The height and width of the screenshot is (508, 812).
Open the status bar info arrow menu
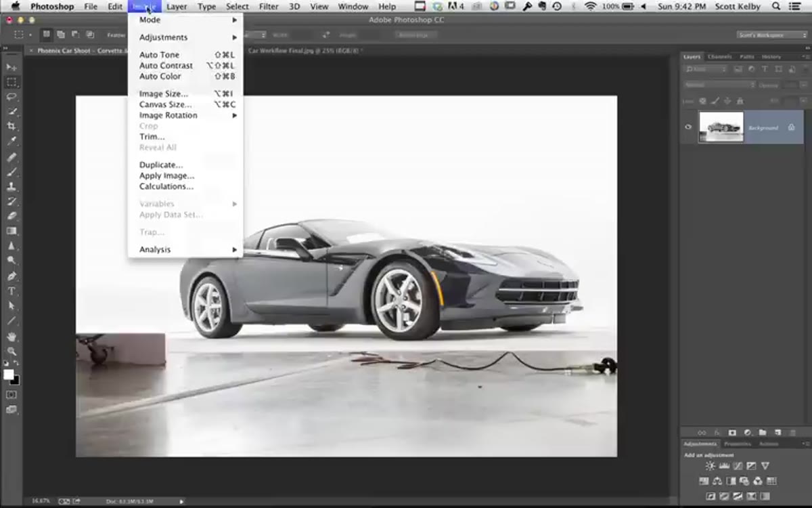(181, 501)
